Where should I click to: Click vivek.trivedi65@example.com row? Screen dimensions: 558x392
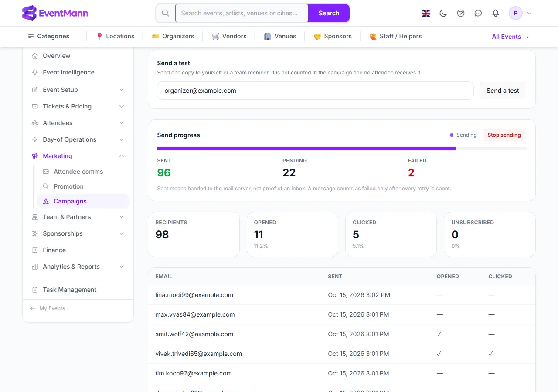[342, 354]
